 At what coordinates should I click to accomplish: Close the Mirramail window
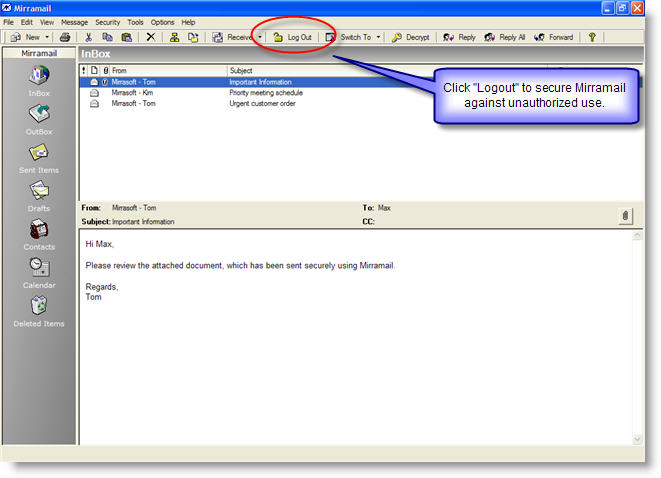click(637, 8)
